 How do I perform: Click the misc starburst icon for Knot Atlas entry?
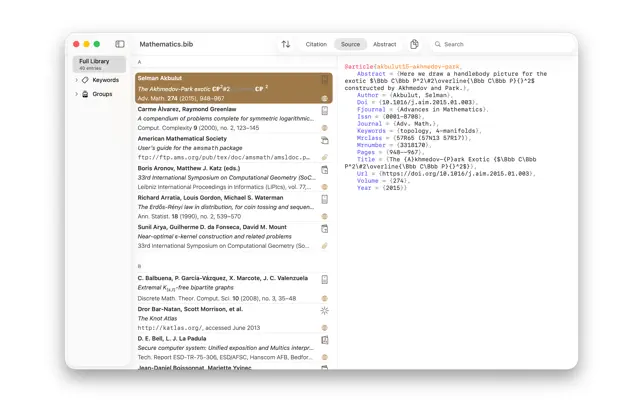324,311
